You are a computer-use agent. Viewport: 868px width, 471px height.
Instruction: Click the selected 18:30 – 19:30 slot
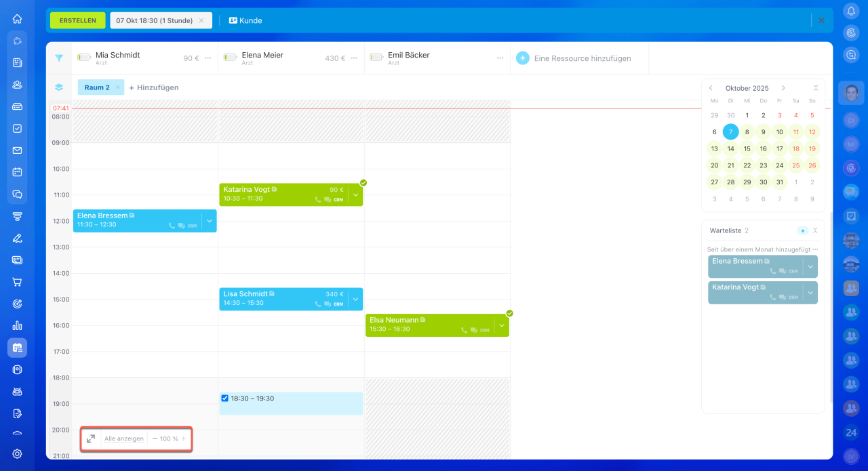(291, 403)
